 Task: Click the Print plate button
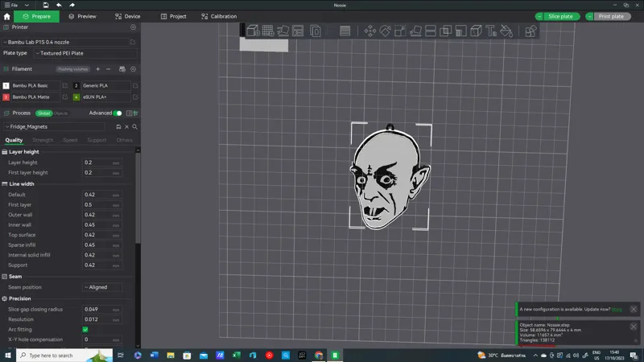[611, 16]
